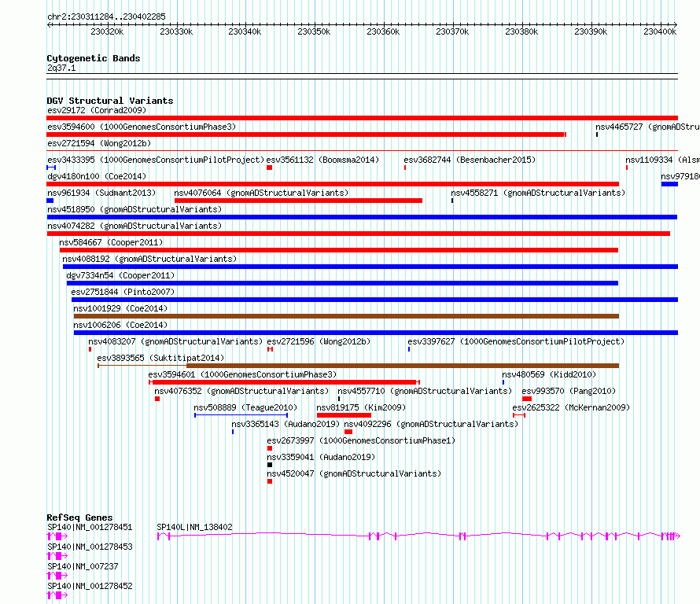Click the nsv979180 blue bar
This screenshot has height=604, width=700.
tap(669, 184)
